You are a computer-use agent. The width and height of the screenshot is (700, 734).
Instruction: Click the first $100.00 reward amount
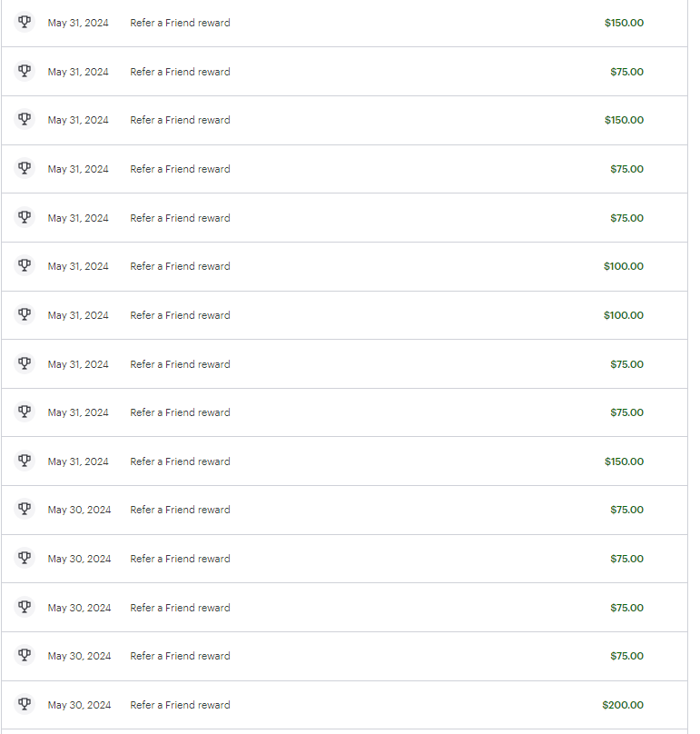pyautogui.click(x=624, y=266)
